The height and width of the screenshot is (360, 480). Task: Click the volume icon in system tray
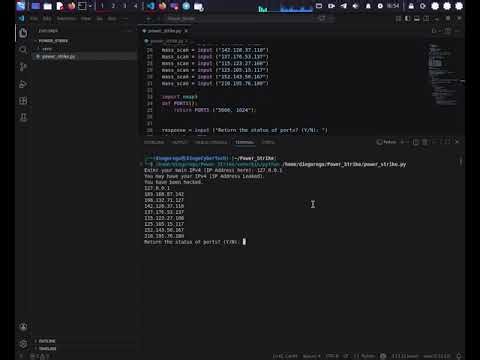pos(356,6)
